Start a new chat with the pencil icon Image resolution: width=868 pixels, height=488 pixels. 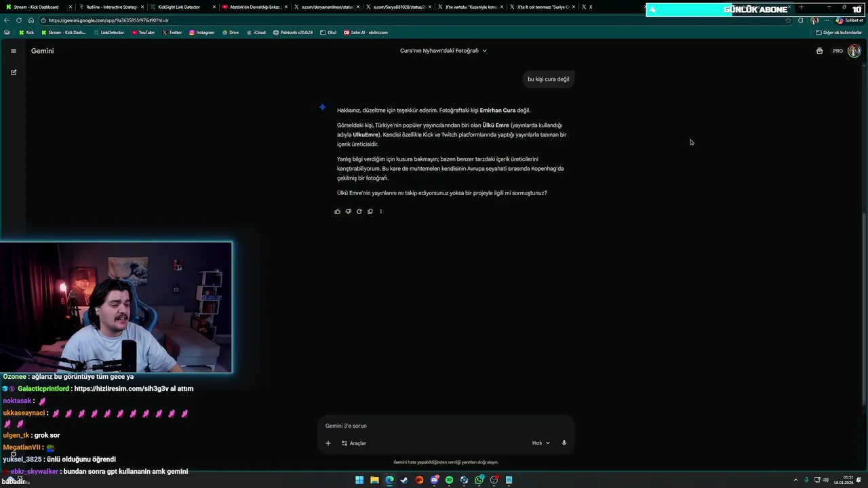click(14, 72)
